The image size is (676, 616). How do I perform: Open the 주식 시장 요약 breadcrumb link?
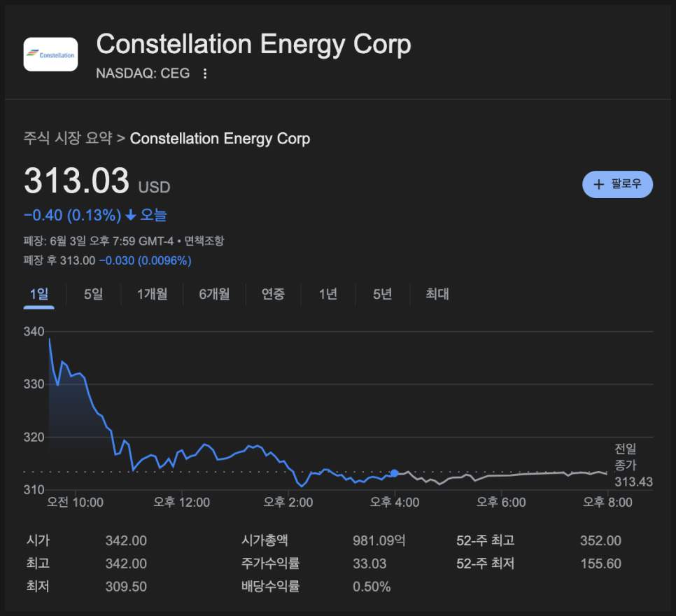pyautogui.click(x=68, y=139)
